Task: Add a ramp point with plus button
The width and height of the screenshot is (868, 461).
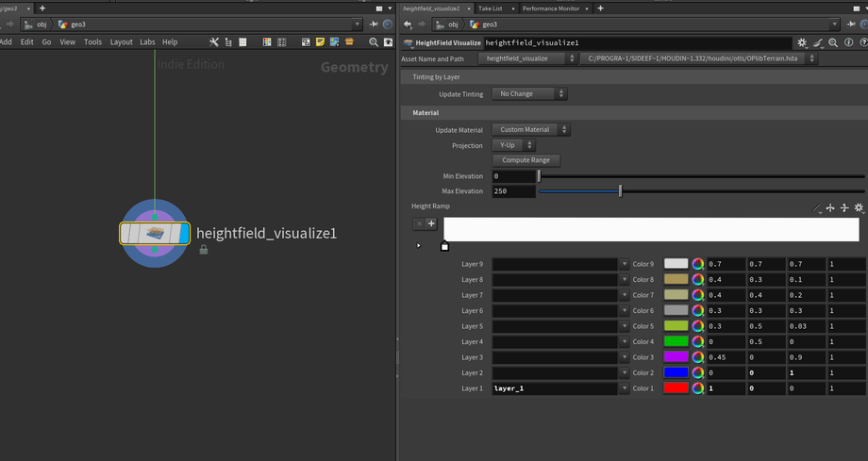Action: point(431,223)
